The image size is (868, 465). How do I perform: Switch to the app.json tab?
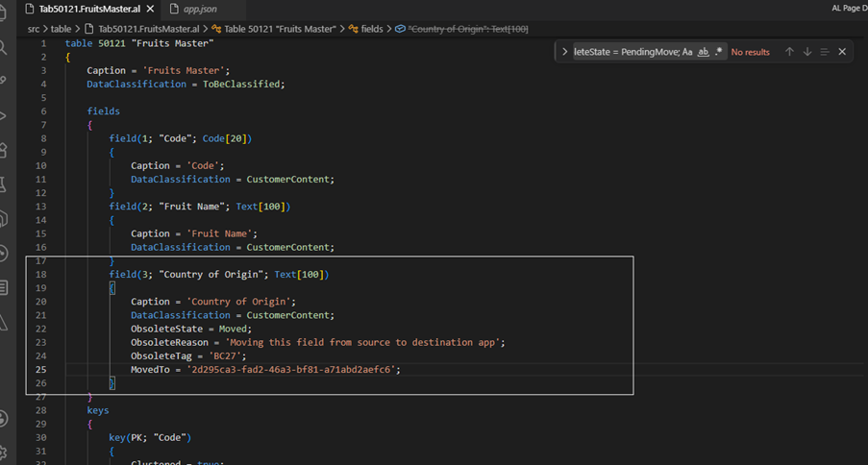(x=200, y=10)
